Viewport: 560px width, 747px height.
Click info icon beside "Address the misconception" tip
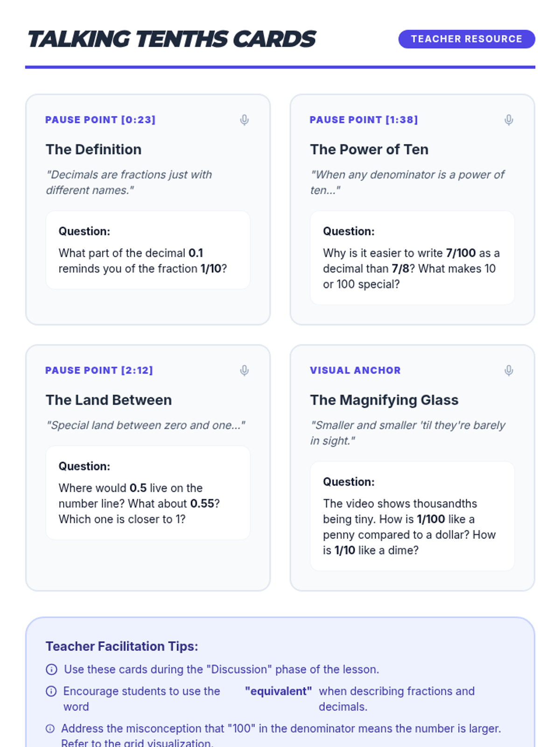pyautogui.click(x=50, y=729)
